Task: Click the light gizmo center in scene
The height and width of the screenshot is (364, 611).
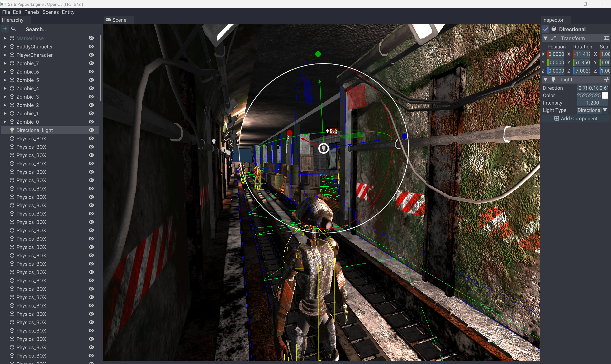Action: click(x=324, y=148)
